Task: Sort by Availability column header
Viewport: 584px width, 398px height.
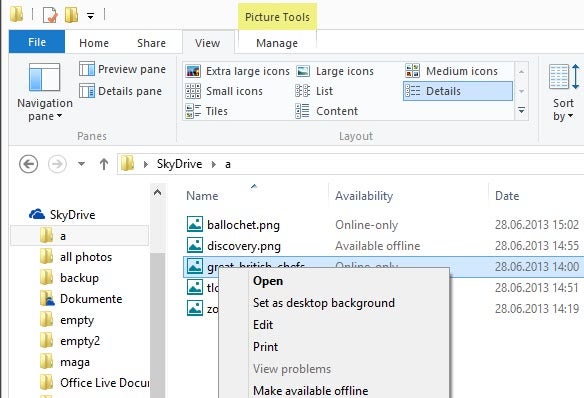Action: point(364,195)
